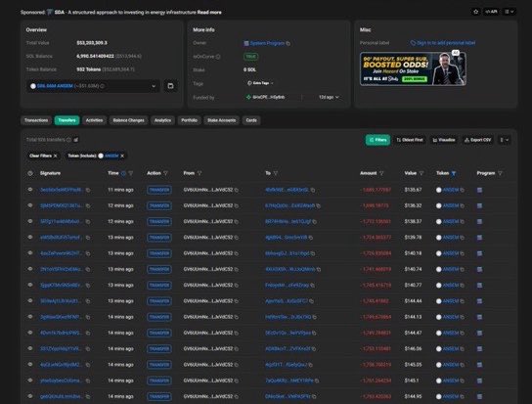Open the Balance Changes tab
The image size is (532, 404).
128,120
